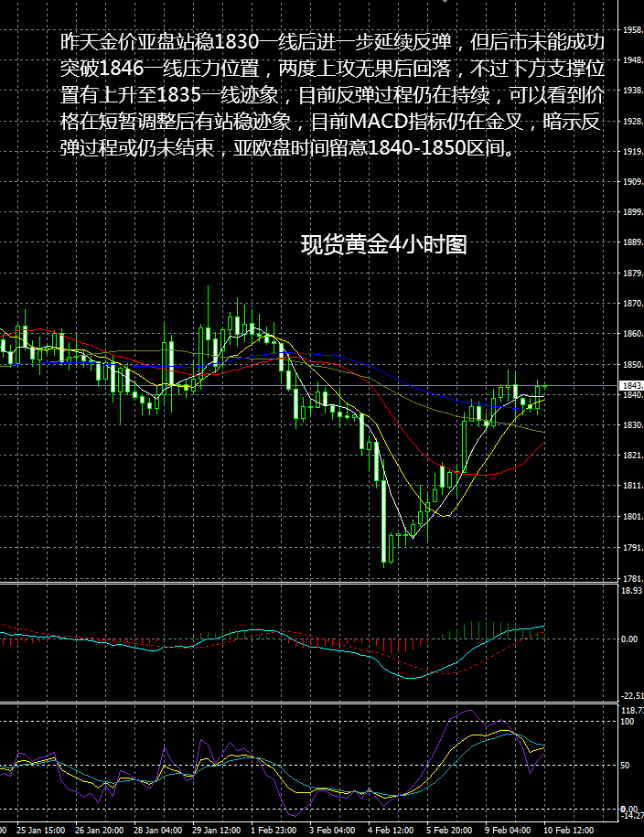This screenshot has width=644, height=837.
Task: Click the 9 Feb 04:00 time label
Action: [508, 831]
